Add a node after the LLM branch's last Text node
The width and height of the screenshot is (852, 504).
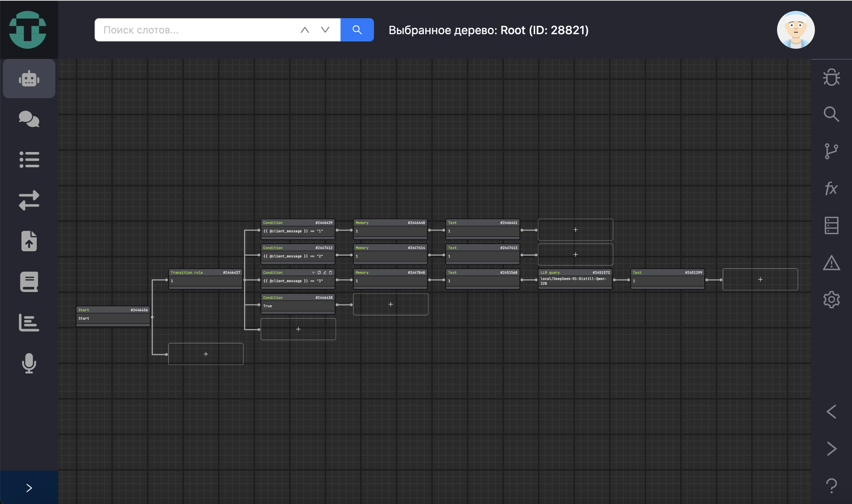[760, 279]
